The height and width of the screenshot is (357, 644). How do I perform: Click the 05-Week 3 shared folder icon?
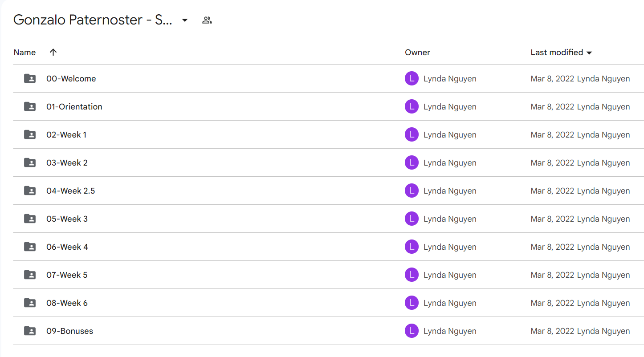pyautogui.click(x=30, y=219)
